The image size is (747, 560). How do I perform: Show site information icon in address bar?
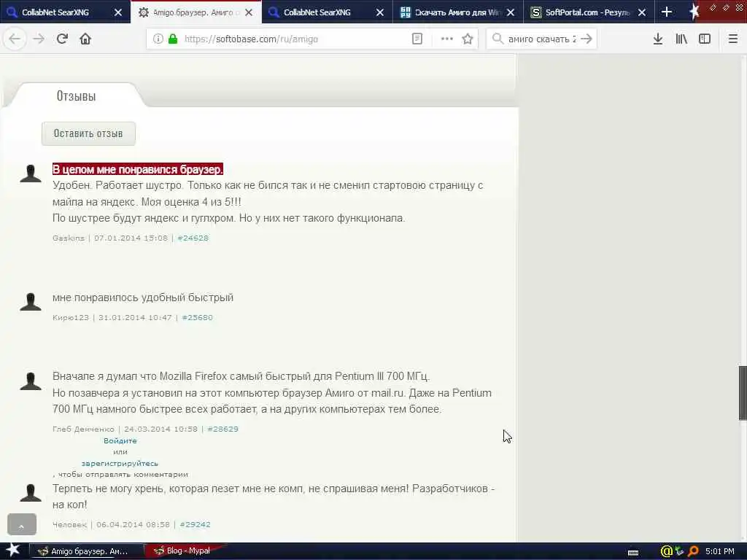158,39
